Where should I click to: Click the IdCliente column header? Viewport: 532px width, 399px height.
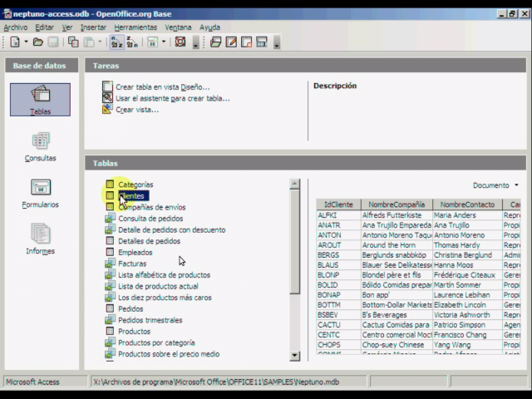(338, 204)
